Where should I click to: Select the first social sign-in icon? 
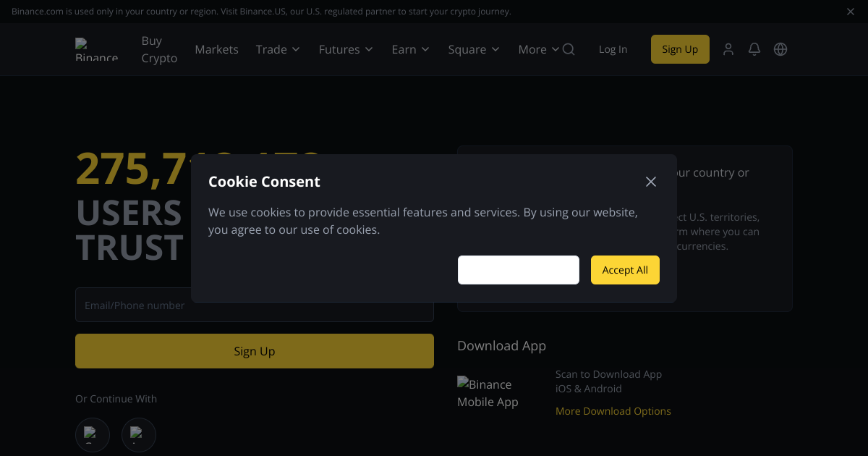click(x=93, y=435)
